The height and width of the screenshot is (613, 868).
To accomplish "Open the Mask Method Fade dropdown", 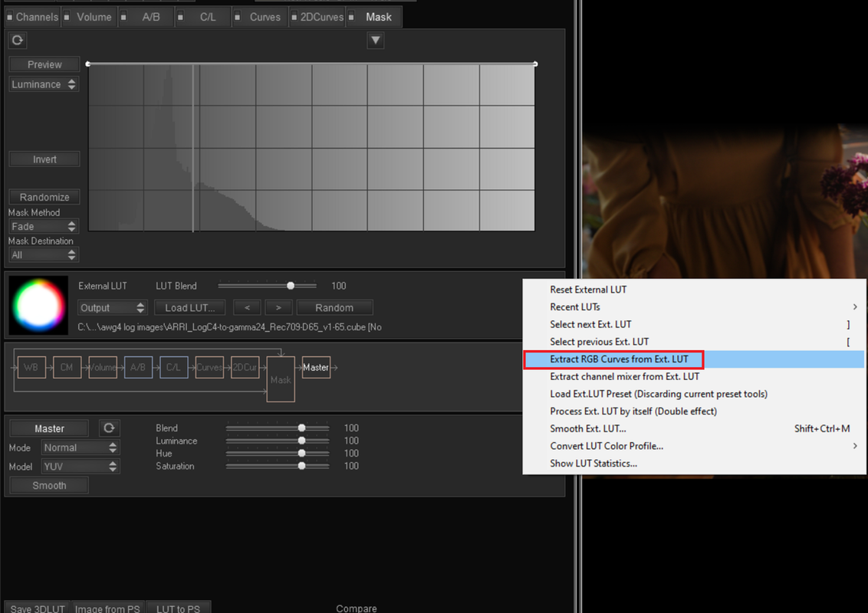I will pos(44,226).
